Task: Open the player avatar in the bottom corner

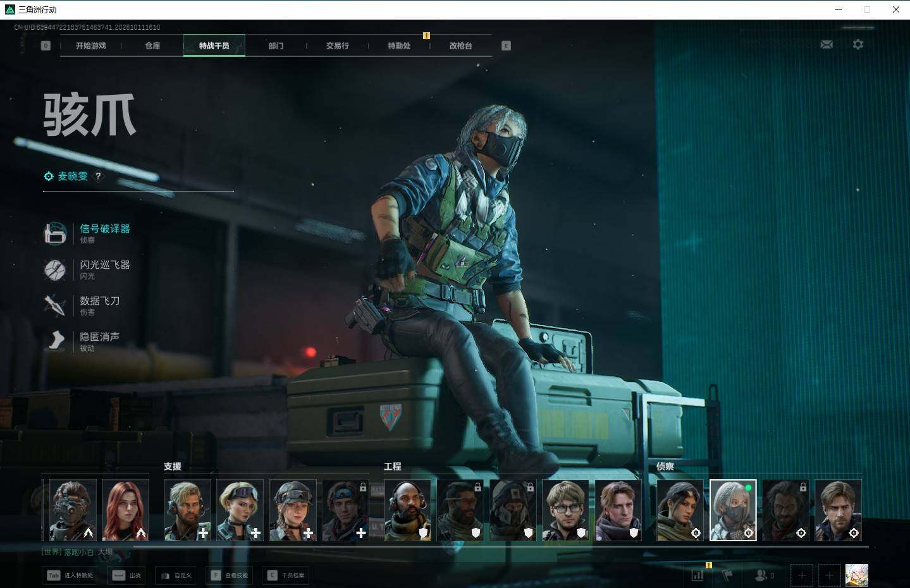Action: pyautogui.click(x=857, y=575)
